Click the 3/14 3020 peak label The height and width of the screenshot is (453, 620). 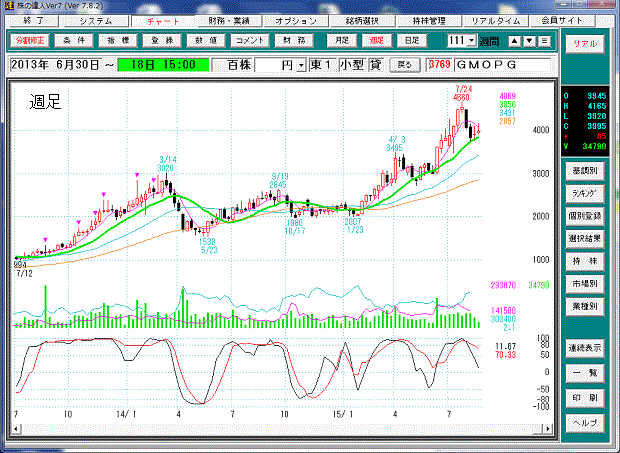click(168, 164)
